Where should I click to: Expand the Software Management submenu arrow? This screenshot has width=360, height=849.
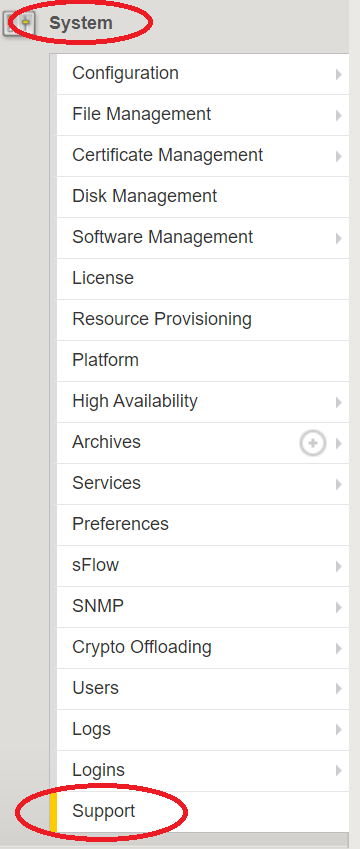pos(338,238)
